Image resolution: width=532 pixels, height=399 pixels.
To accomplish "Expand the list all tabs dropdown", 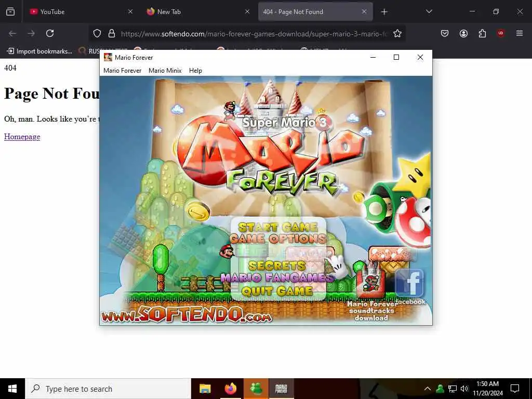I will tap(429, 12).
